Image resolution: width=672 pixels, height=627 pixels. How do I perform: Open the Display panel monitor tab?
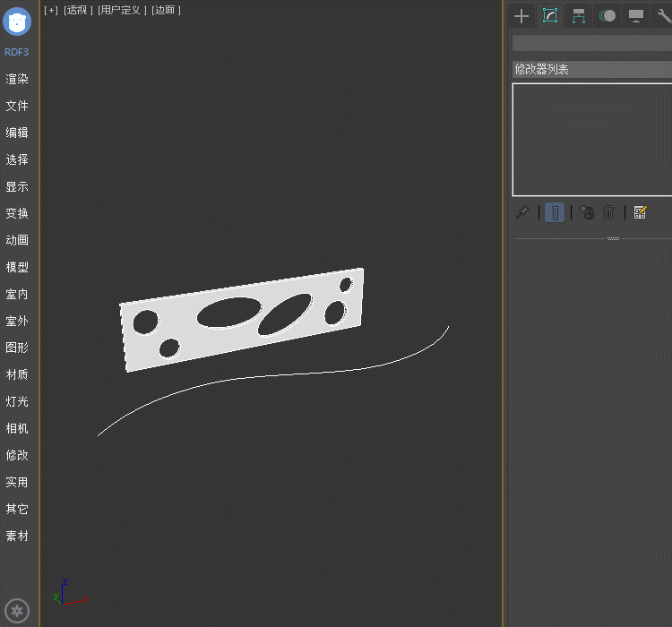point(636,16)
